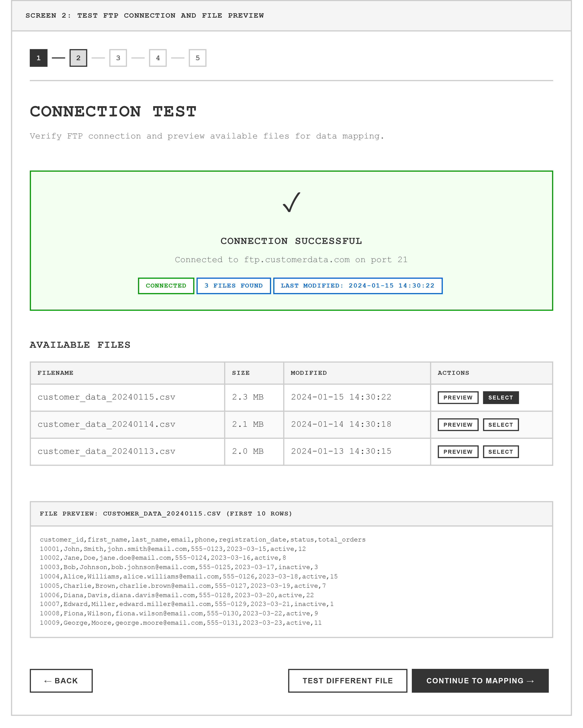Preview customer_data_20240115.csv

[458, 398]
